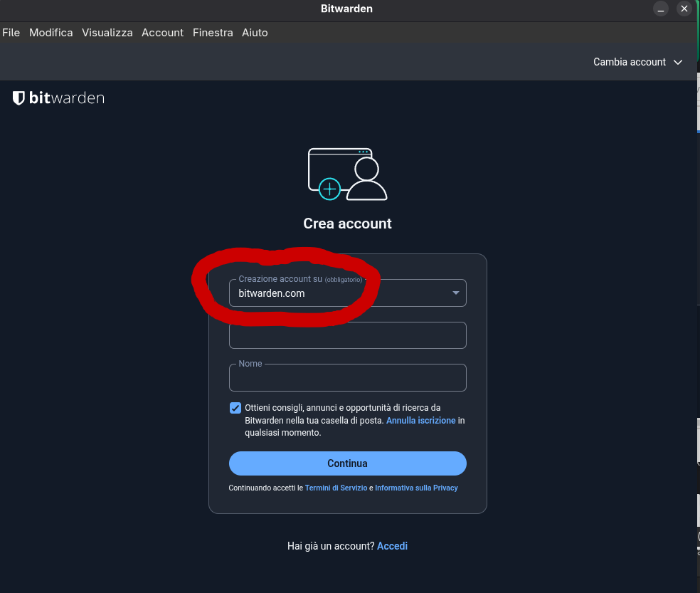Open the File menu
The width and height of the screenshot is (700, 593).
(11, 33)
